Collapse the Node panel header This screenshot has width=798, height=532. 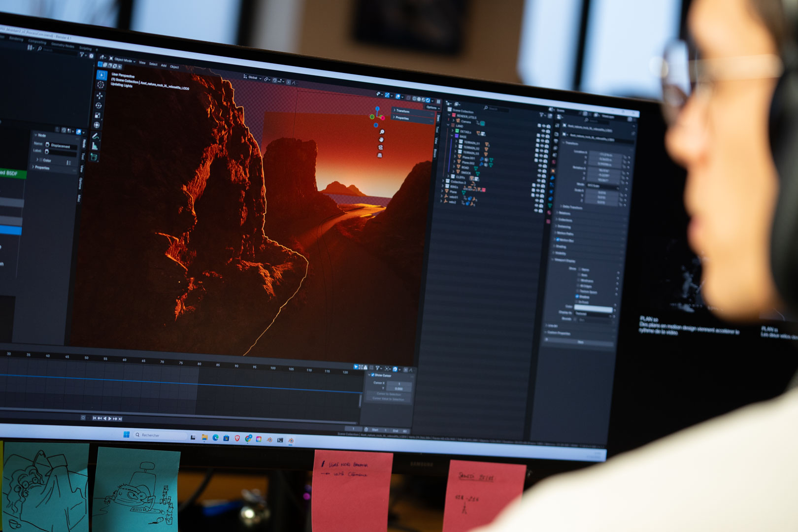[x=40, y=135]
